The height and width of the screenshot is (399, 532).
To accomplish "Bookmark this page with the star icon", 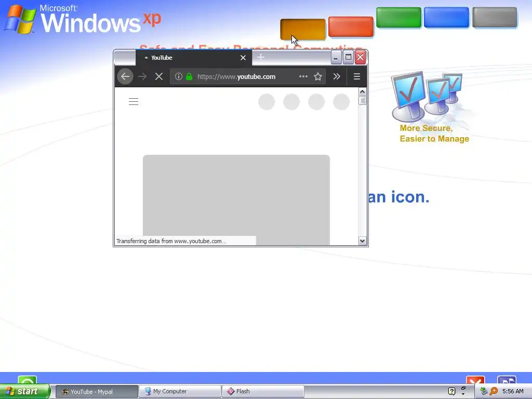I will [317, 76].
